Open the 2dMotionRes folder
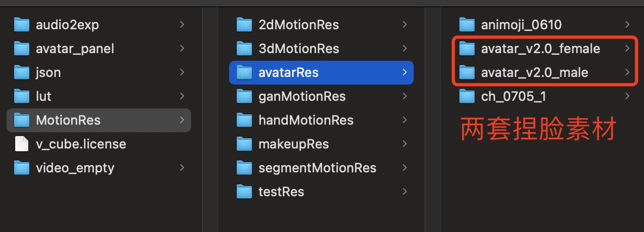This screenshot has width=644, height=232. (321, 25)
